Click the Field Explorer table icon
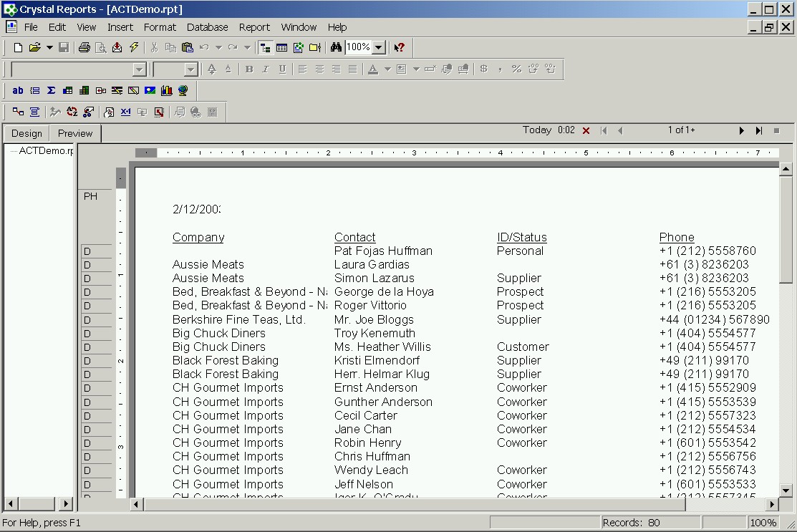Image resolution: width=797 pixels, height=532 pixels. coord(281,48)
